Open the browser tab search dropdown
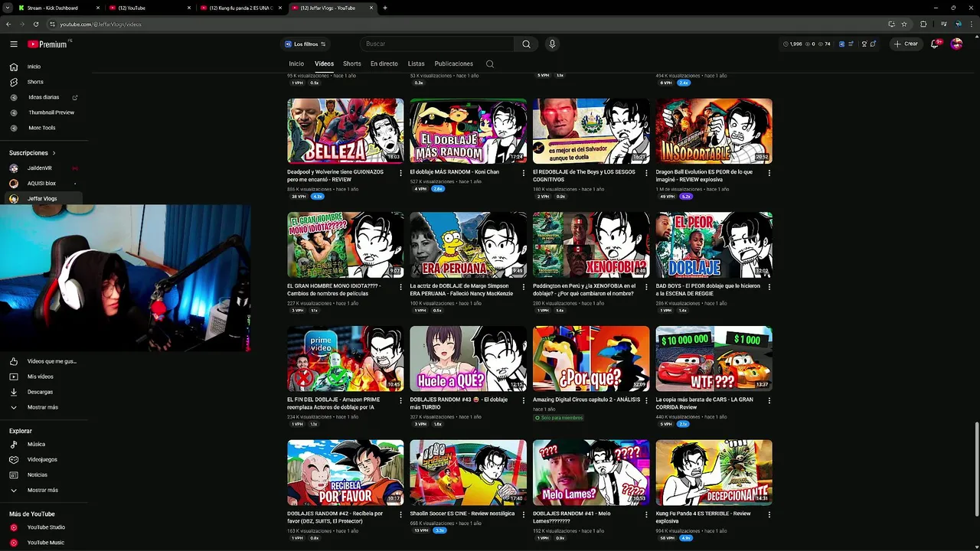Viewport: 980px width, 551px height. pos(9,8)
